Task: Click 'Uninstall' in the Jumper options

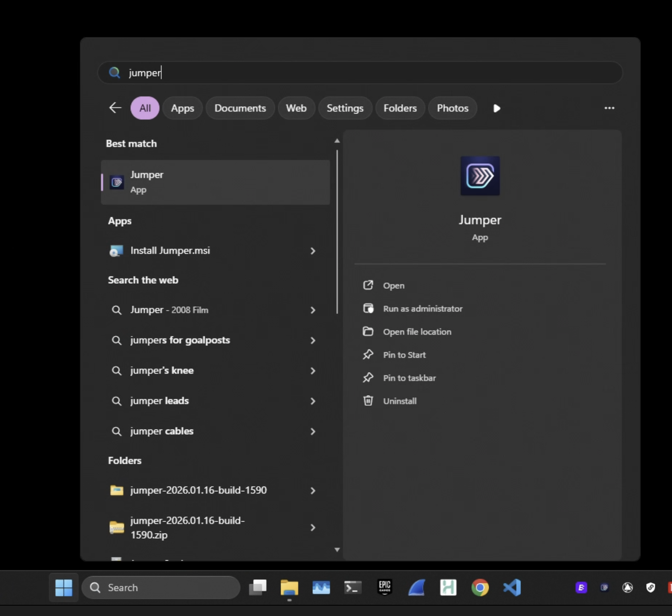Action: [400, 401]
